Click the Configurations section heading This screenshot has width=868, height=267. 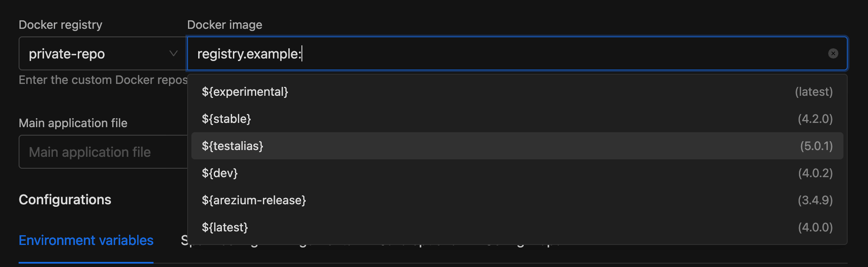pos(65,200)
